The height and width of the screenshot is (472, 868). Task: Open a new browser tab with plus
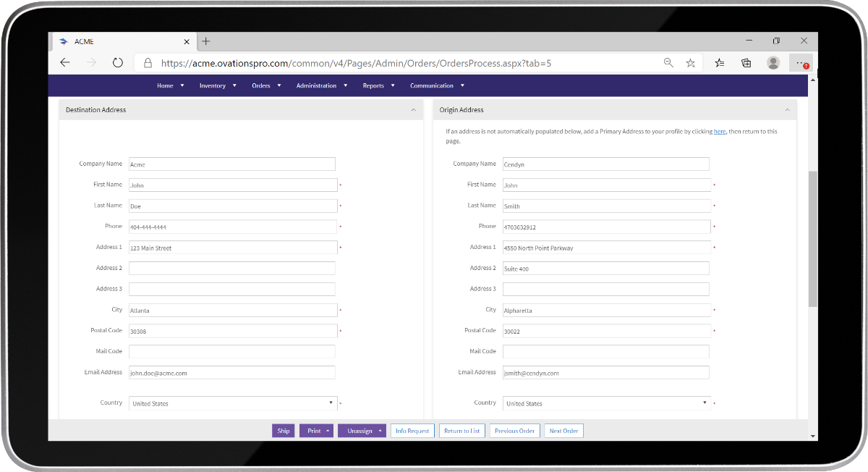pyautogui.click(x=206, y=41)
